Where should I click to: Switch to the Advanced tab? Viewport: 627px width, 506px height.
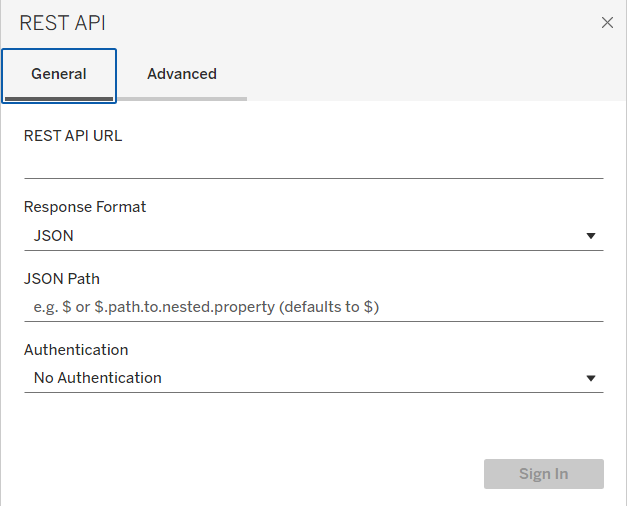pyautogui.click(x=182, y=74)
